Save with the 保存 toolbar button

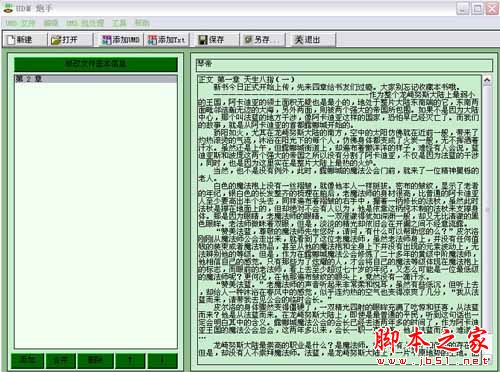tap(217, 40)
